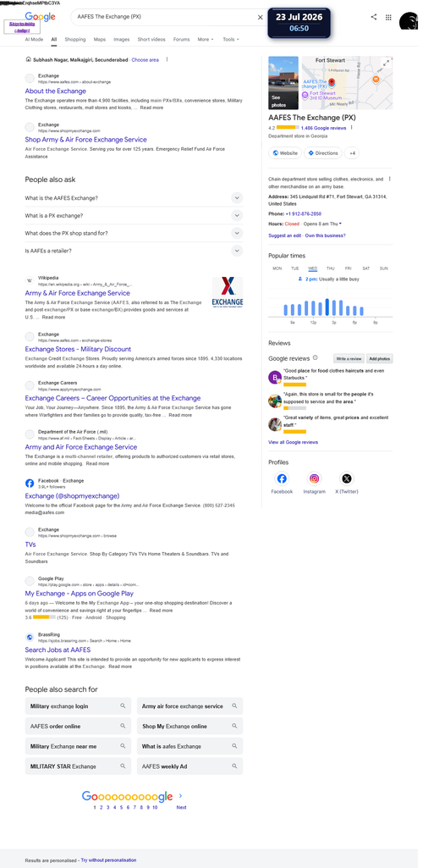The width and height of the screenshot is (423, 868).
Task: Select 'MILITARY STAR Exchange' related search
Action: tap(78, 766)
